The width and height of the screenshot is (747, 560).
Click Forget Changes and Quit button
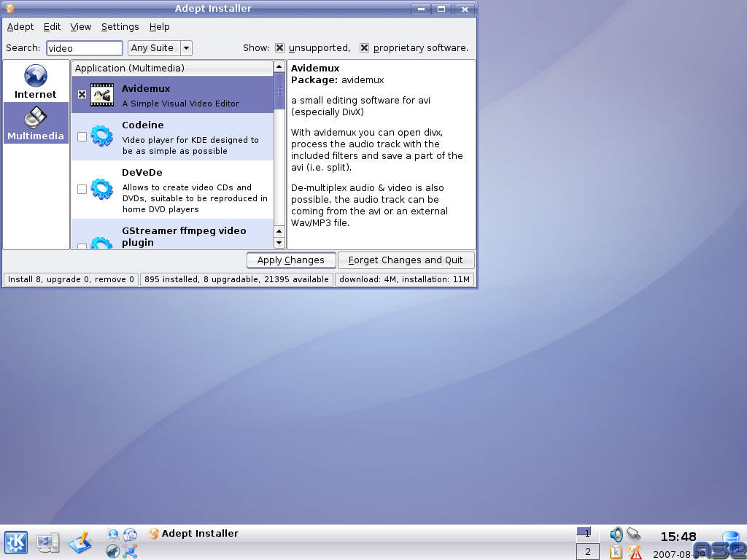tap(406, 260)
